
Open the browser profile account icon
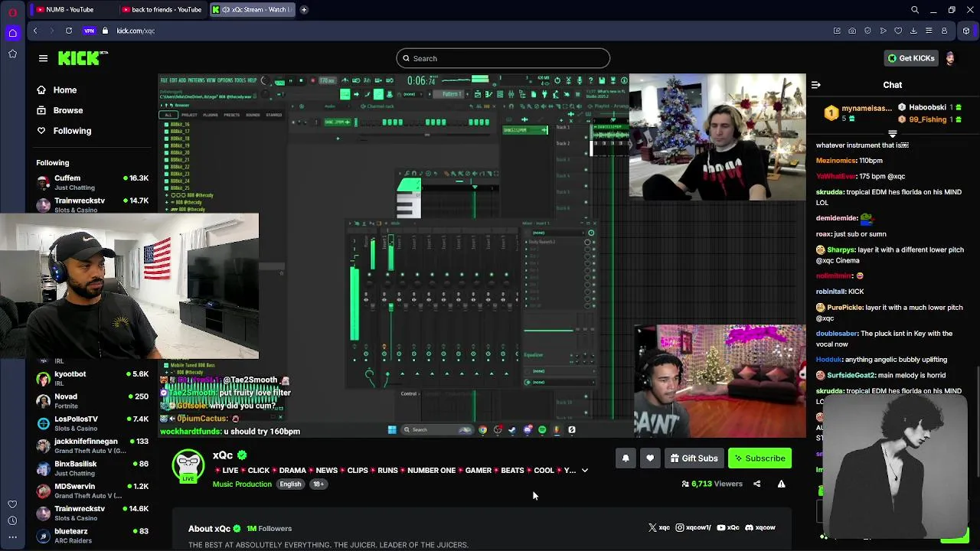(x=944, y=31)
